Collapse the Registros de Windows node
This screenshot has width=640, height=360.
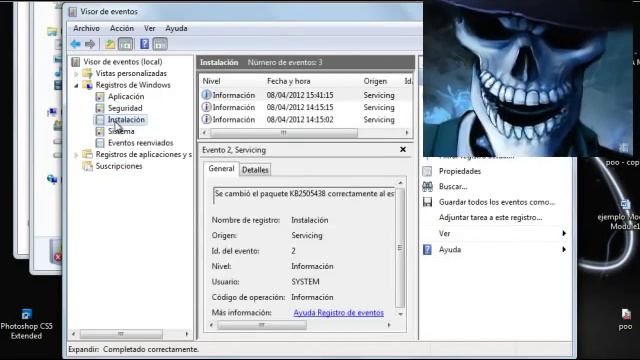pyautogui.click(x=76, y=86)
